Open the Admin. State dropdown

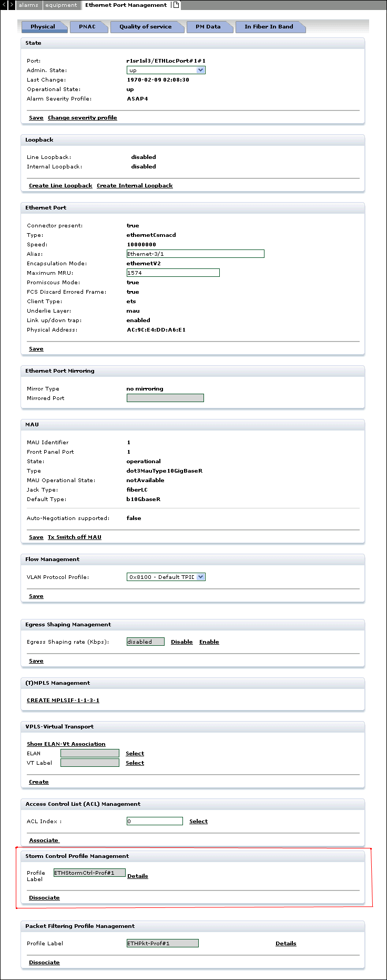(166, 70)
